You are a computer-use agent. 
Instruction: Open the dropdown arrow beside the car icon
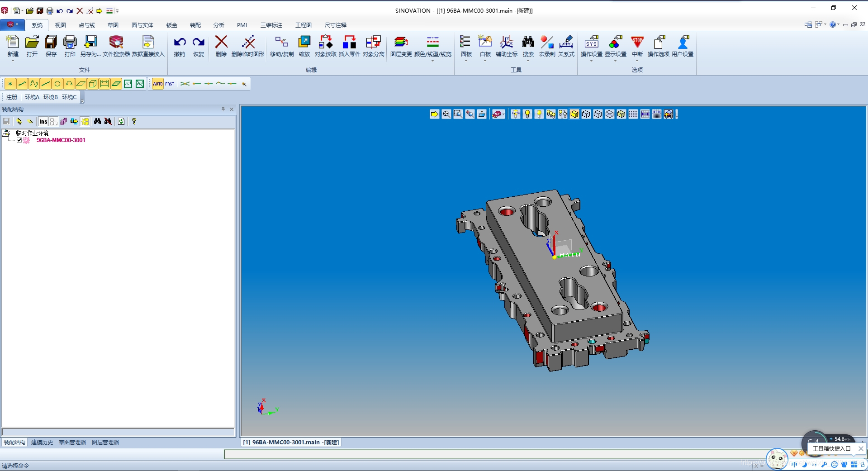point(504,114)
